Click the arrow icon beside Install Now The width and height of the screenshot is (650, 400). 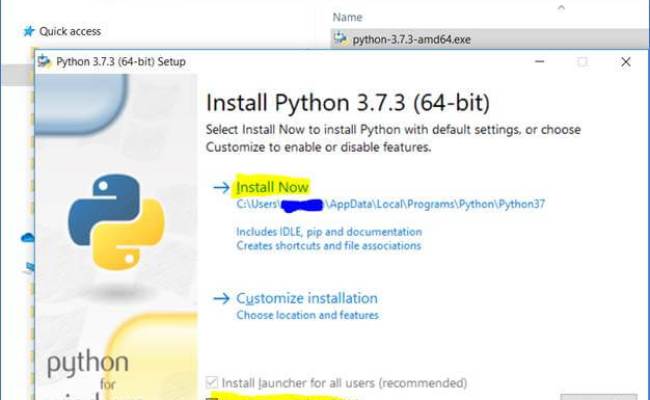pyautogui.click(x=221, y=187)
